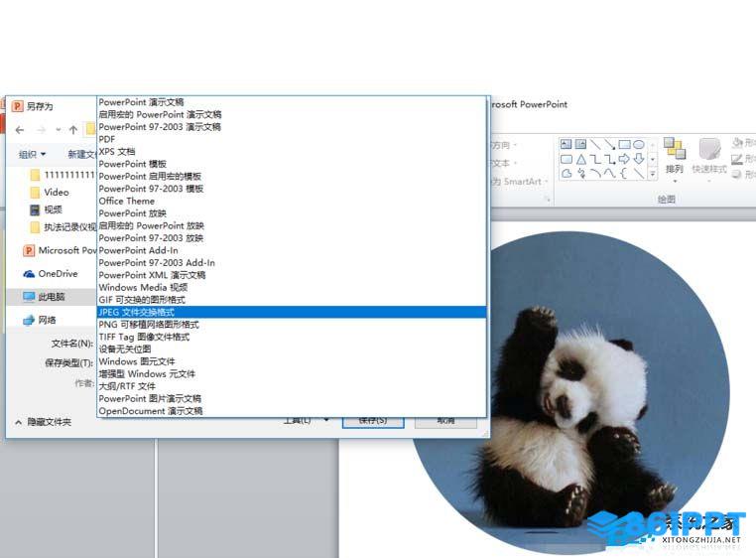Select Windows 图元文件 format
Screen dimensions: 756x558
[x=292, y=361]
